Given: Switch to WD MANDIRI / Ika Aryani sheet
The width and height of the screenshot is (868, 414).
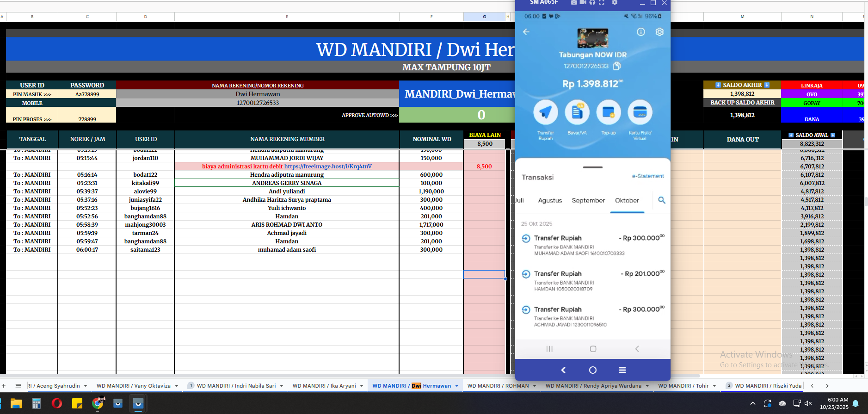Looking at the screenshot, I should click(324, 386).
